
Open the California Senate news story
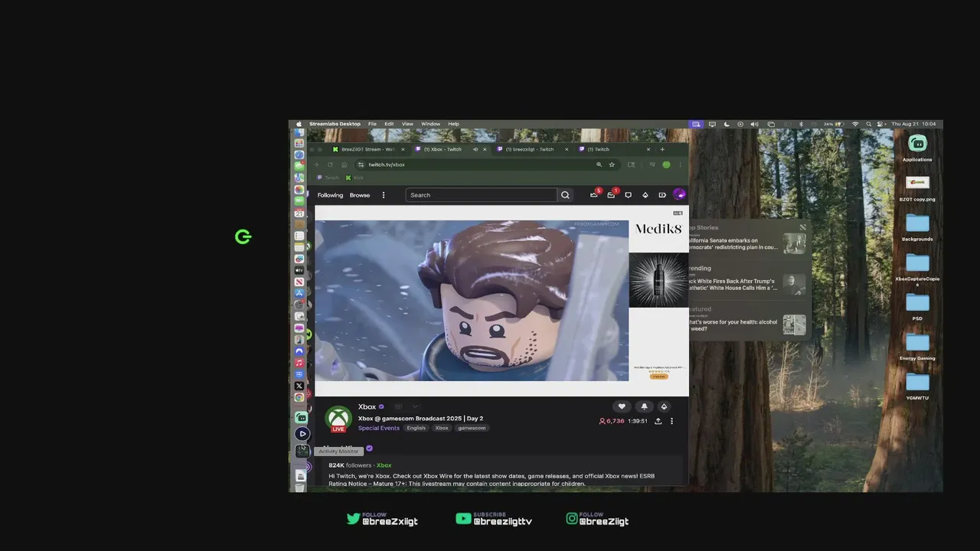pos(747,243)
